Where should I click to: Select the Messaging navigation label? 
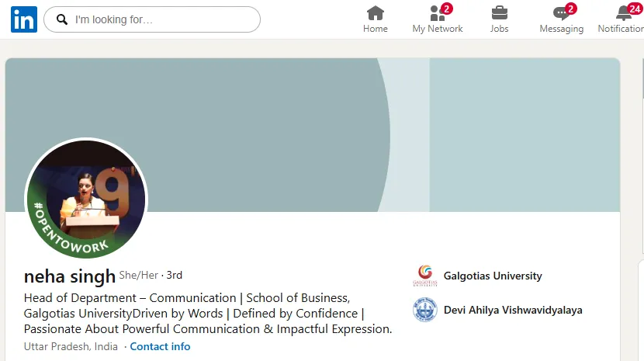pos(562,29)
